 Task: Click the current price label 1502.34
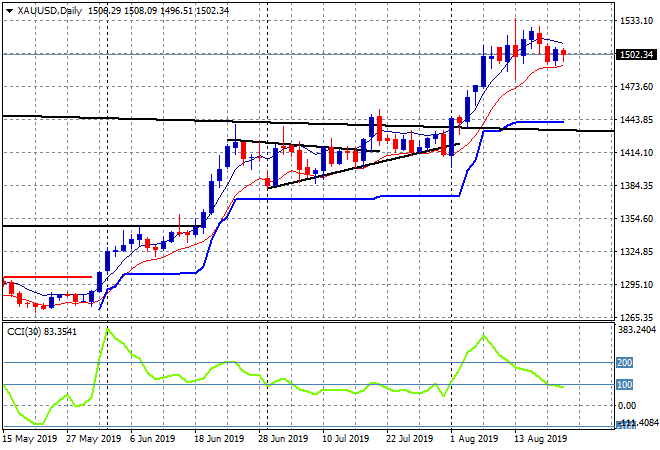coord(636,55)
